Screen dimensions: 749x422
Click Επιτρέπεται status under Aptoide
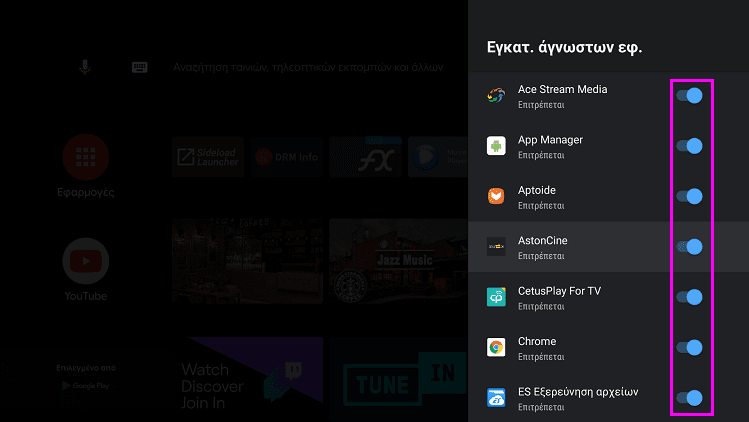[x=541, y=206]
